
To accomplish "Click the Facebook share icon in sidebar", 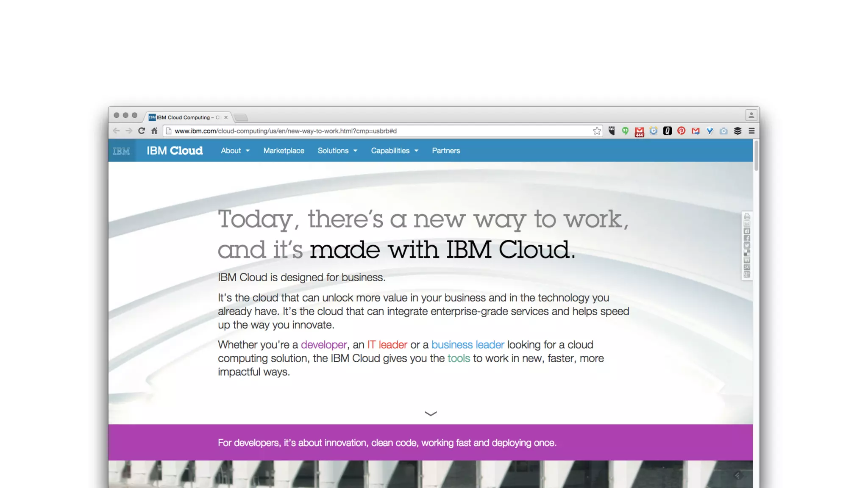I will tap(747, 238).
